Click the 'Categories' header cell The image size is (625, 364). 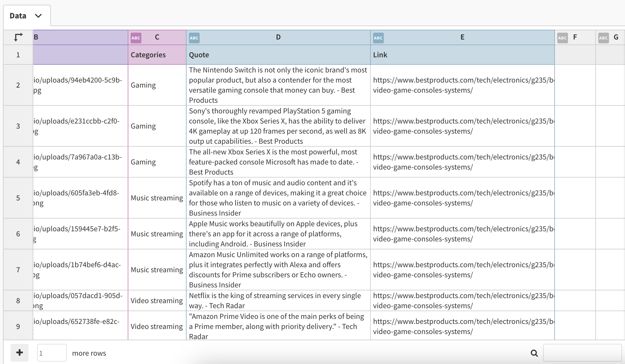pyautogui.click(x=157, y=55)
